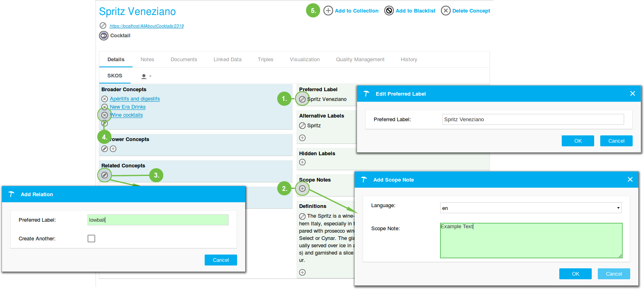The height and width of the screenshot is (289, 644).
Task: Click OK in Add Scope Note dialog
Action: [x=576, y=274]
